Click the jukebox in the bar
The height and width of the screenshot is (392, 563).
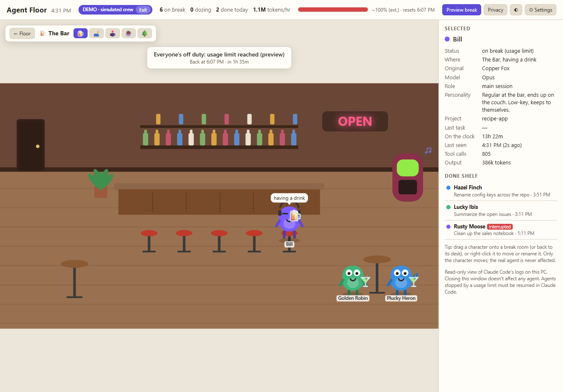pyautogui.click(x=408, y=177)
